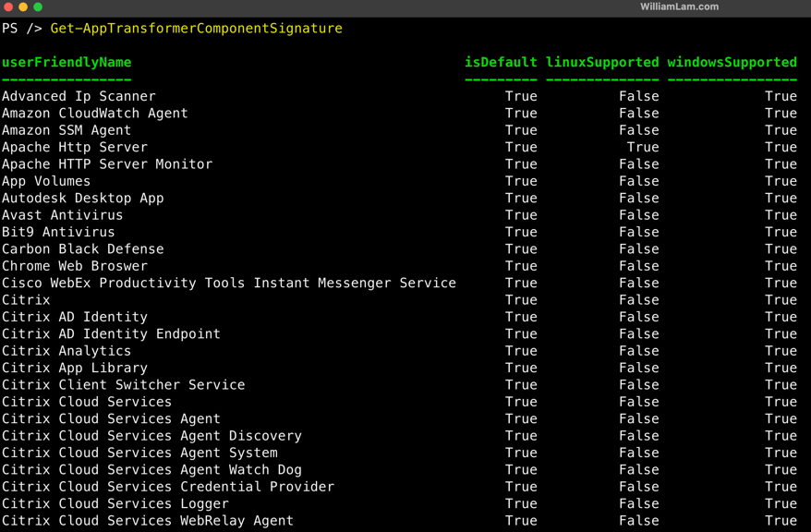Click the yellow minimize traffic light button
This screenshot has width=811, height=532.
[x=23, y=6]
